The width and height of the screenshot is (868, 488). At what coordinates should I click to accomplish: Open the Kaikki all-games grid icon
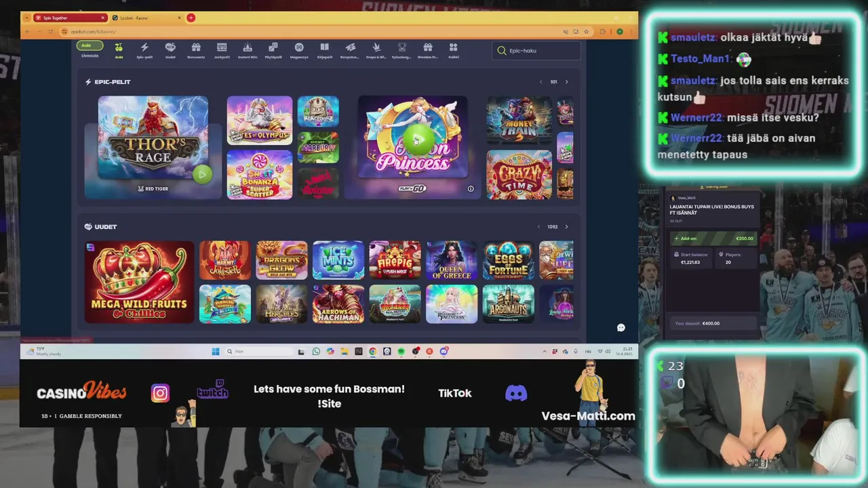(x=453, y=50)
